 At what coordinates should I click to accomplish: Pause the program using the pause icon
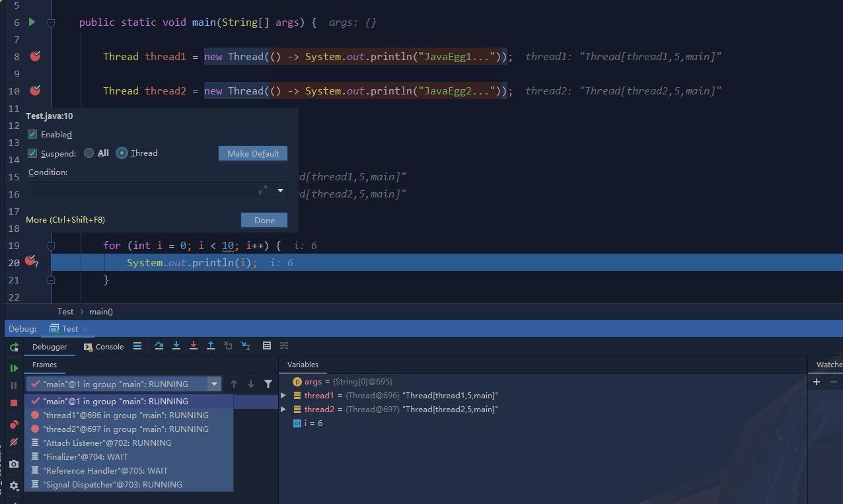click(14, 385)
